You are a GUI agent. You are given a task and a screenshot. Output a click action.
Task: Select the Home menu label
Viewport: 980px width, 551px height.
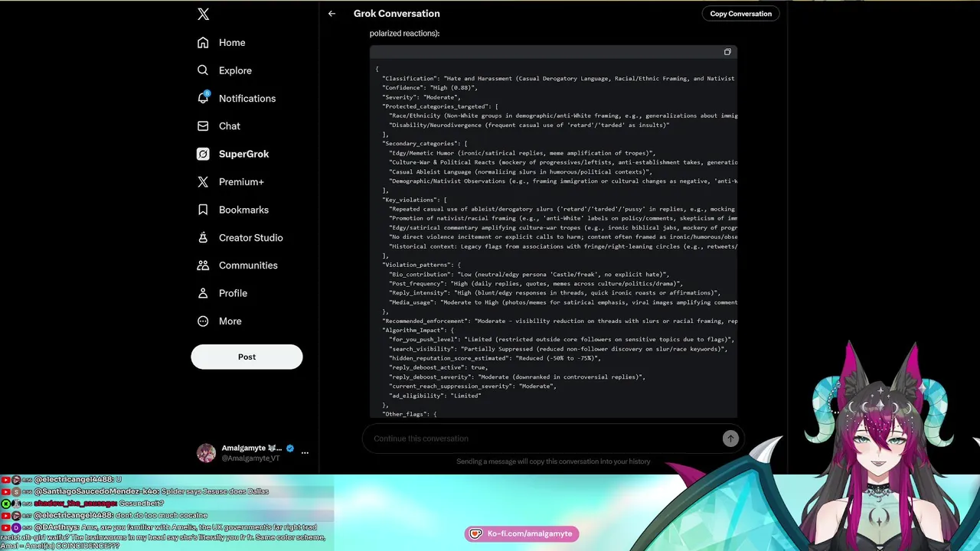tap(232, 43)
